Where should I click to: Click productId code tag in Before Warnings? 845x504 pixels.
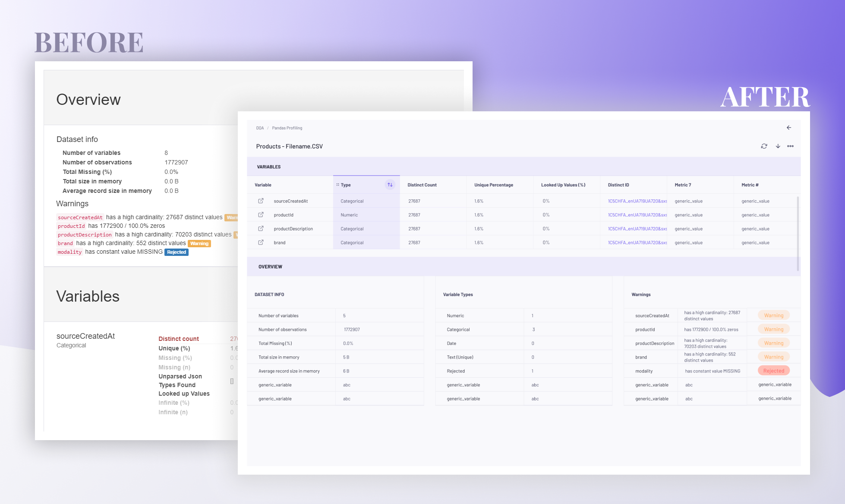(71, 226)
